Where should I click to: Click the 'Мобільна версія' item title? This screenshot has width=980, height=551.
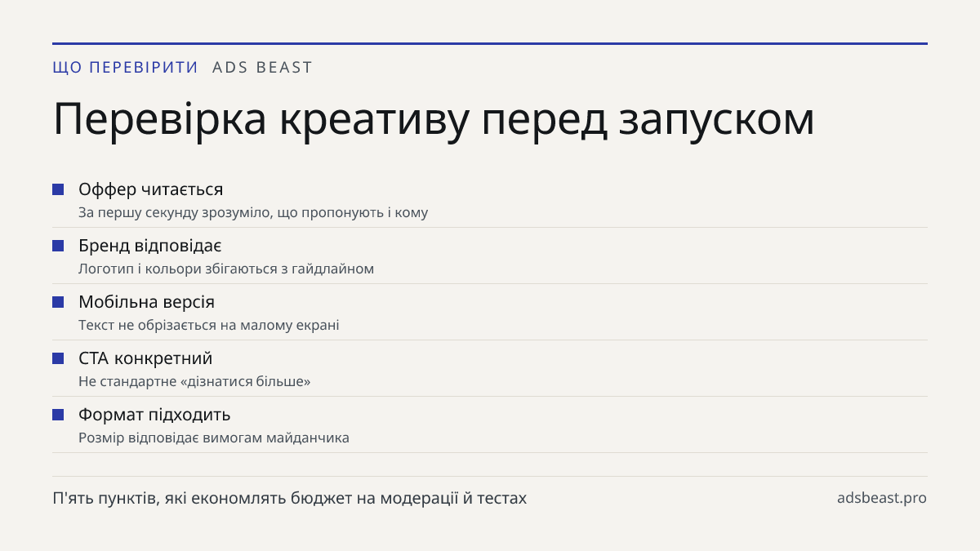pos(146,302)
